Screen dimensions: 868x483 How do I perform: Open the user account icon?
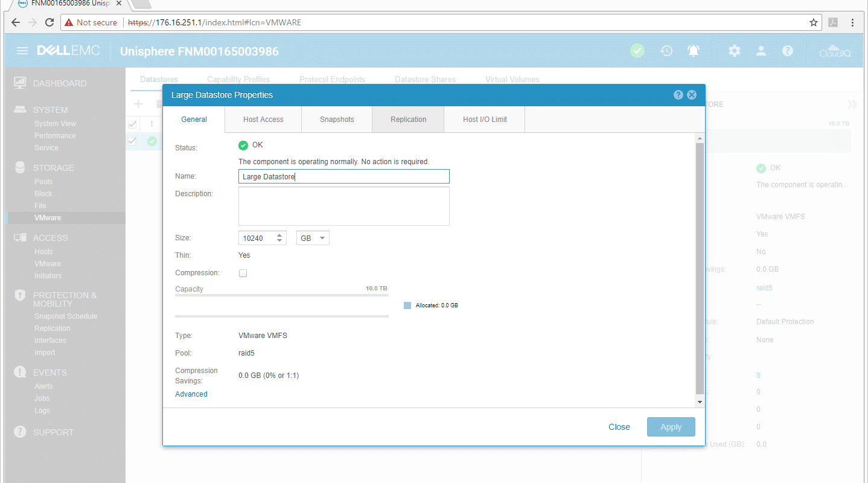tap(761, 51)
